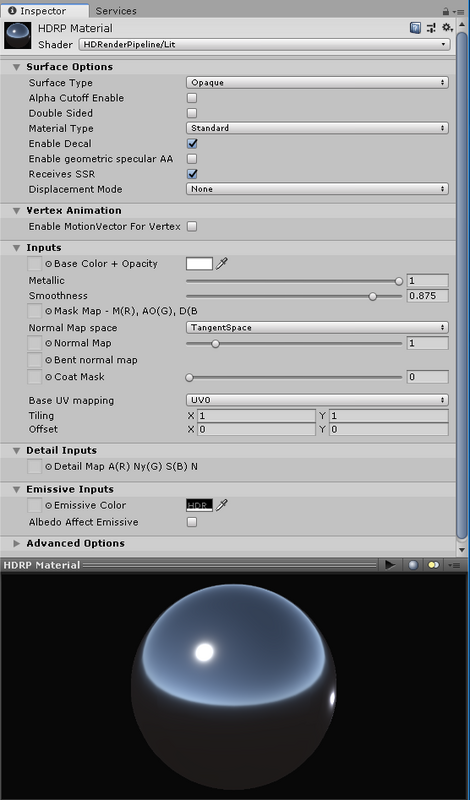Toggle the Receives SSR checkbox
This screenshot has height=800, width=470.
tap(192, 174)
